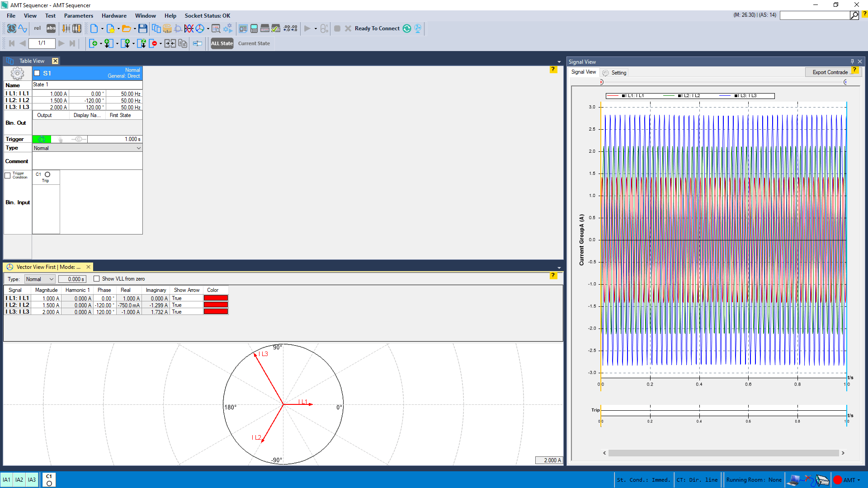Open file with the folder icon
Image resolution: width=868 pixels, height=488 pixels.
point(126,28)
